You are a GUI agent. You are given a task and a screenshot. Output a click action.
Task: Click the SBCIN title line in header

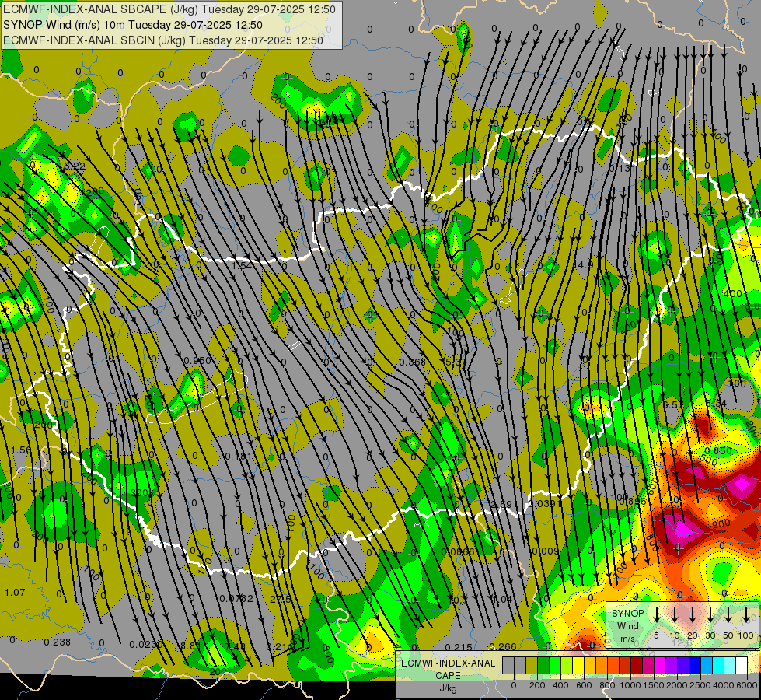click(163, 40)
